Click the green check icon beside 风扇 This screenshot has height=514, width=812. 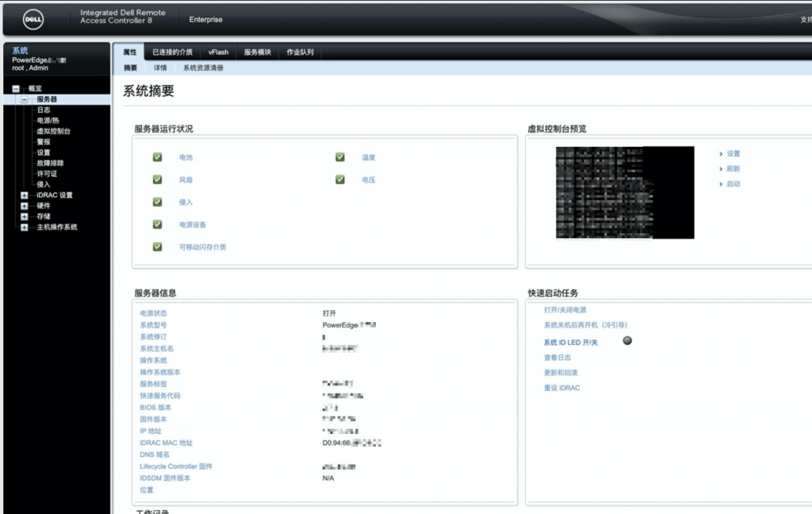coord(157,180)
